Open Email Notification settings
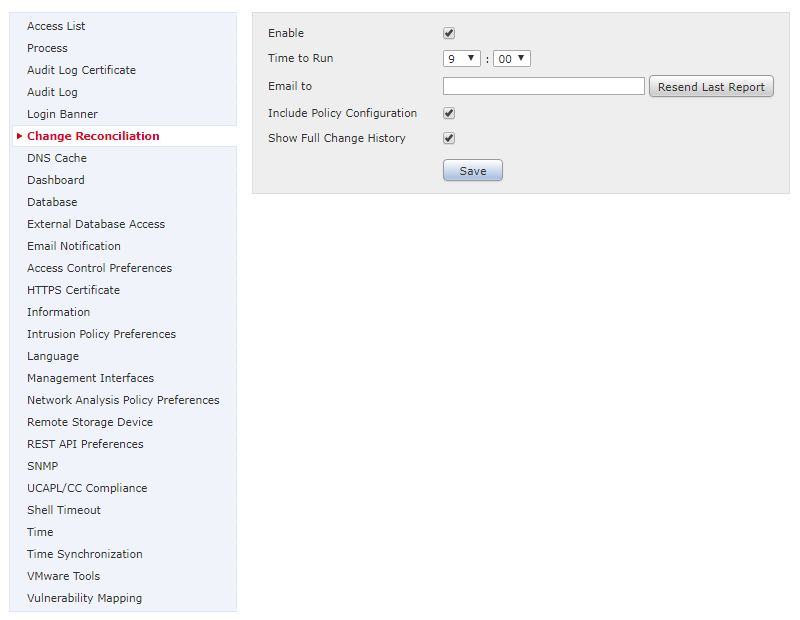Viewport: 800px width, 620px height. click(x=74, y=245)
